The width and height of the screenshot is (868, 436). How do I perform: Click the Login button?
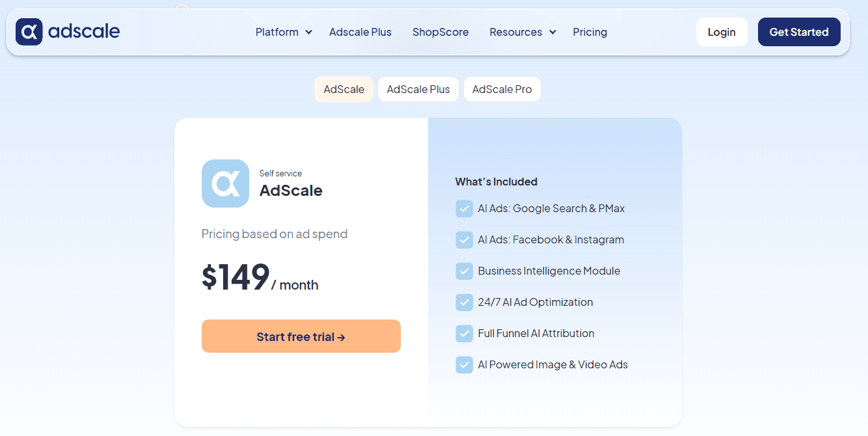tap(722, 31)
